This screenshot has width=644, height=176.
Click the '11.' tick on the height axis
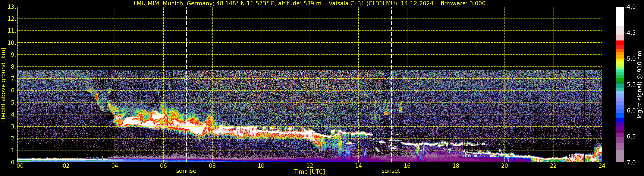[12, 31]
